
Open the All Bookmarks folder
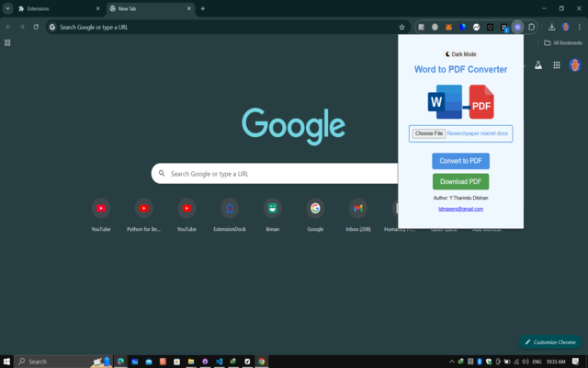tap(563, 43)
